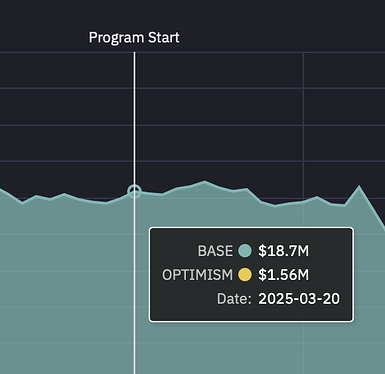Viewport: 385px width, 374px height.
Task: Click the yellow OPTIMISM legend dot
Action: tap(245, 275)
